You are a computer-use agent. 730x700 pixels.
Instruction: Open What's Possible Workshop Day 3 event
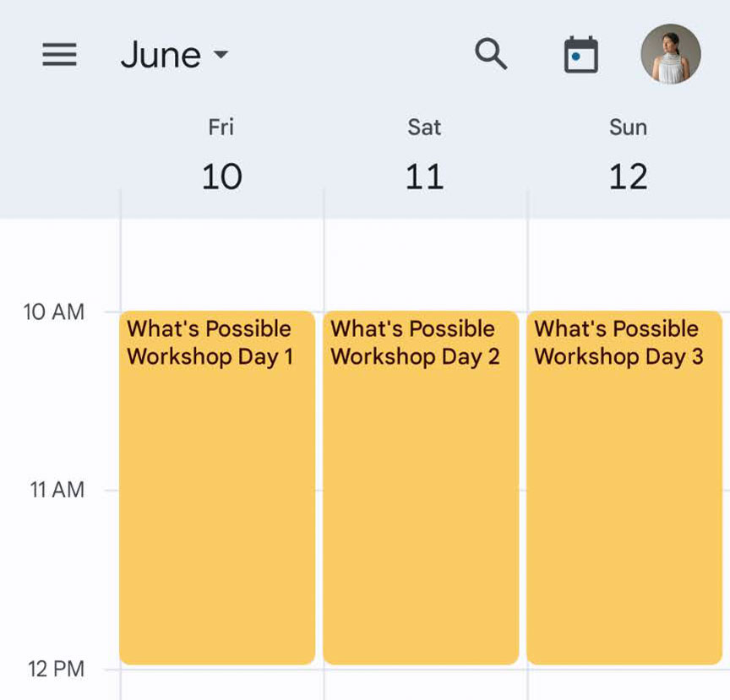[x=624, y=487]
